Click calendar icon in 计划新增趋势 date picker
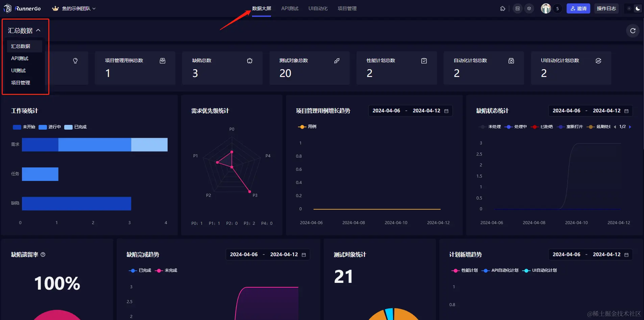The width and height of the screenshot is (644, 320). click(x=626, y=255)
